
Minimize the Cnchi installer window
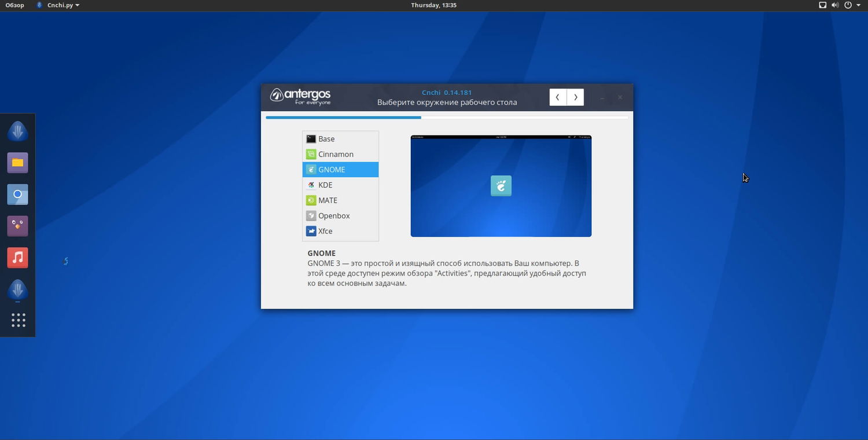602,98
